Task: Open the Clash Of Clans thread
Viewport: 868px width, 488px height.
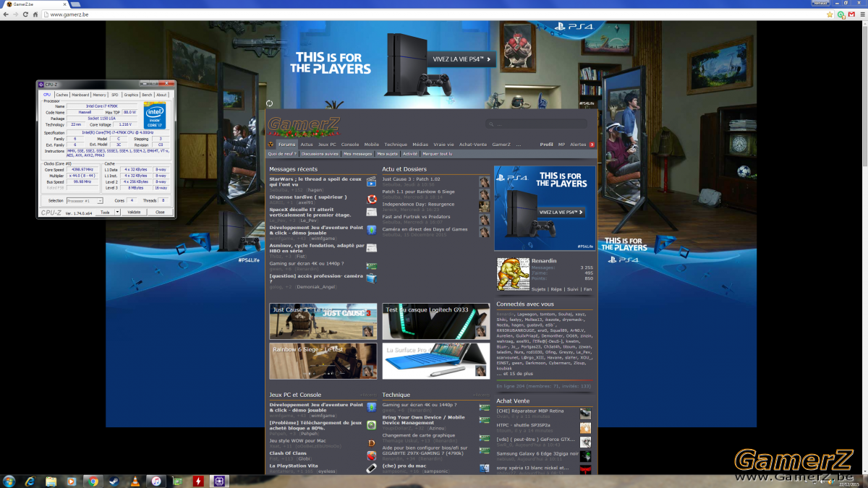Action: coord(288,453)
